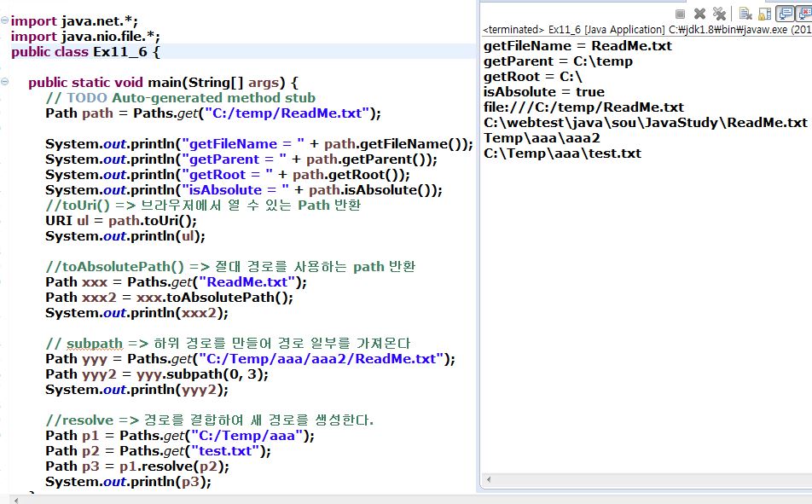This screenshot has width=812, height=504.
Task: Click 'System.out.println(p3);' line
Action: point(129,482)
